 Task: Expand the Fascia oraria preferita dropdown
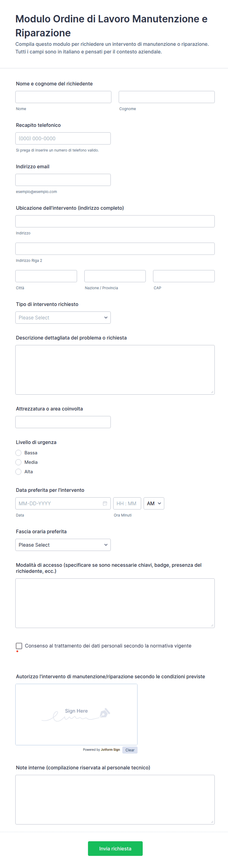click(63, 544)
